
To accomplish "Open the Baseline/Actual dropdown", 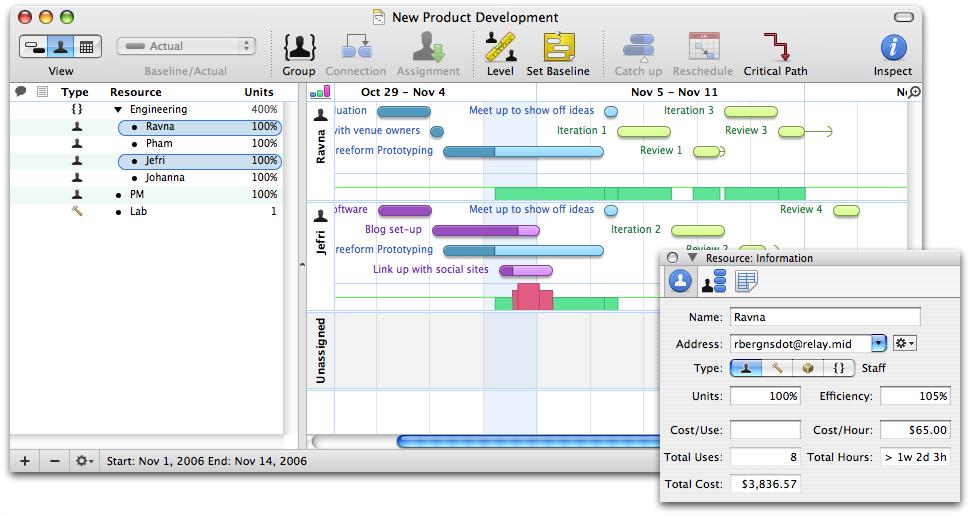I will point(186,46).
